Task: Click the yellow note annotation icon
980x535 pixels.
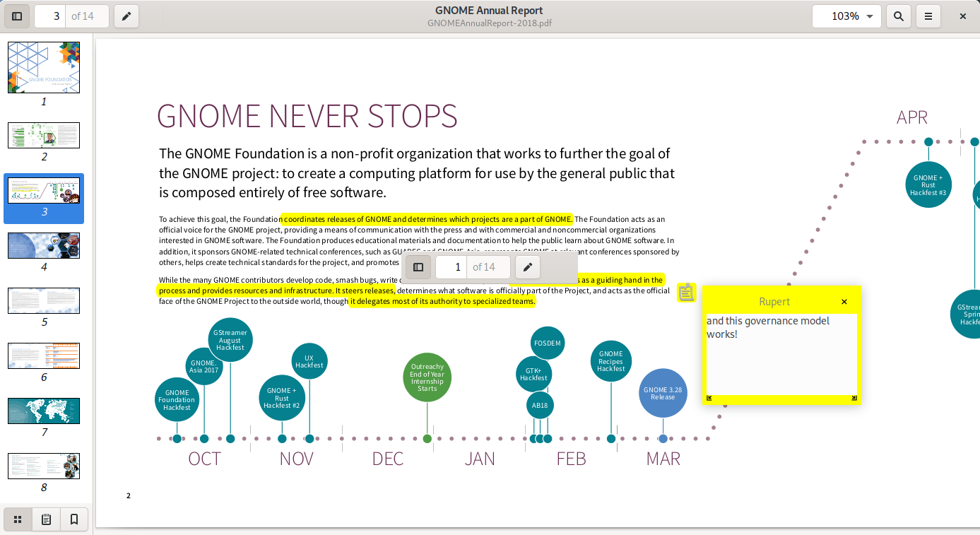Action: pos(686,292)
